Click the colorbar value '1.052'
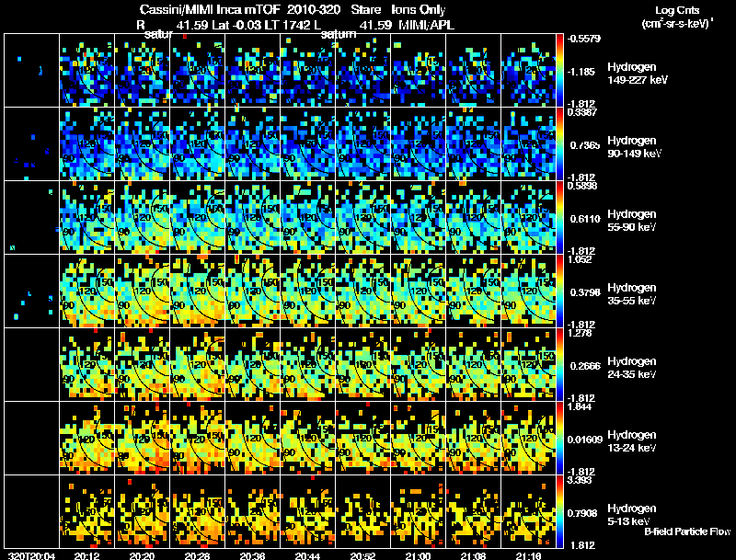Image resolution: width=736 pixels, height=560 pixels. pyautogui.click(x=580, y=259)
